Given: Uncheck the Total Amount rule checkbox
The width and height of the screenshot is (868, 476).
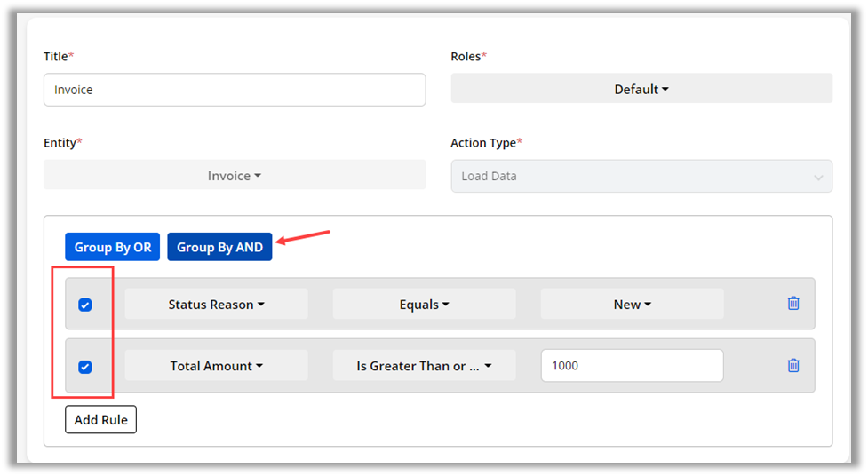Looking at the screenshot, I should [85, 367].
